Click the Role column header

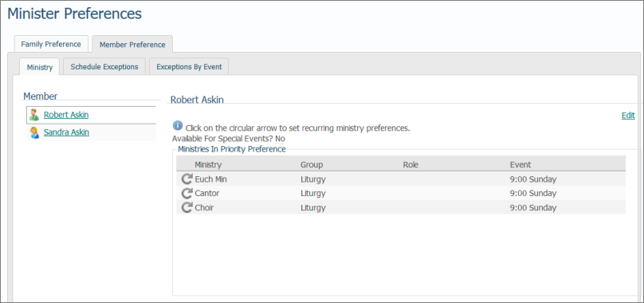pyautogui.click(x=410, y=165)
